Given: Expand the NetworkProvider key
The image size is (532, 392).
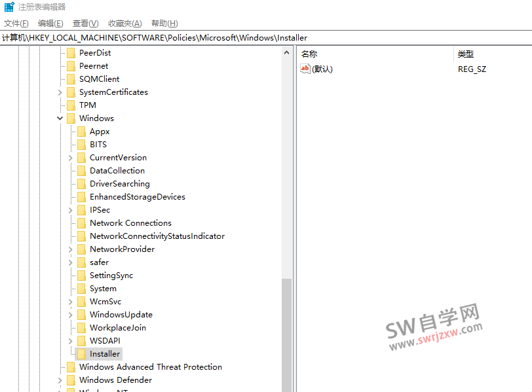Looking at the screenshot, I should click(x=71, y=249).
